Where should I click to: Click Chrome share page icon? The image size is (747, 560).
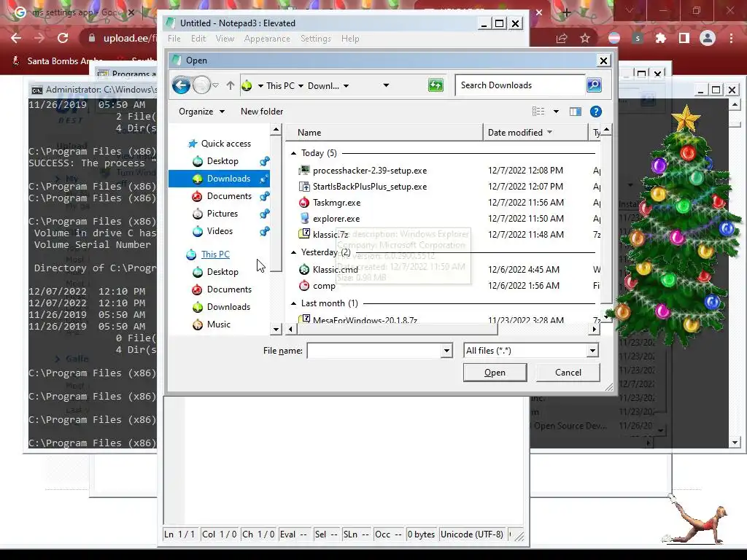[562, 38]
